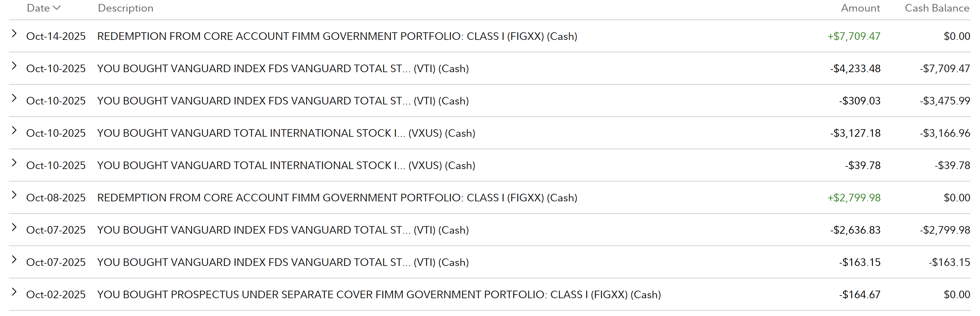Click the Amount column header

860,8
